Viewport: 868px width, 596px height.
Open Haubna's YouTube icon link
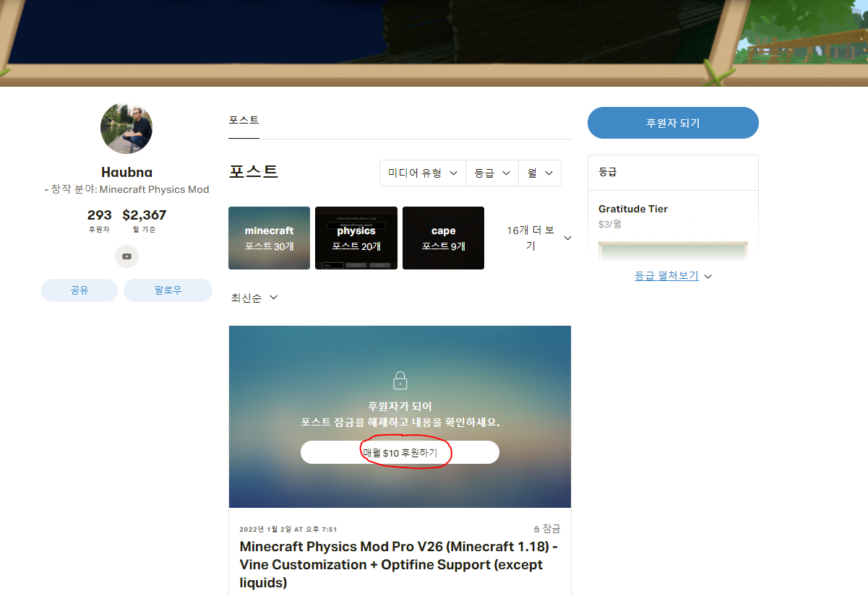(126, 256)
